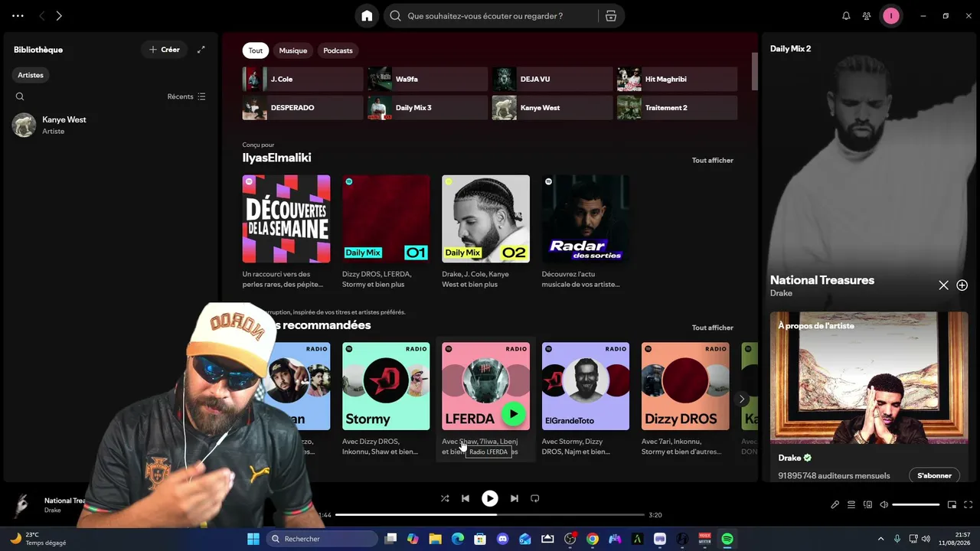Open Discord from the taskbar
This screenshot has width=980, height=551.
(x=502, y=539)
